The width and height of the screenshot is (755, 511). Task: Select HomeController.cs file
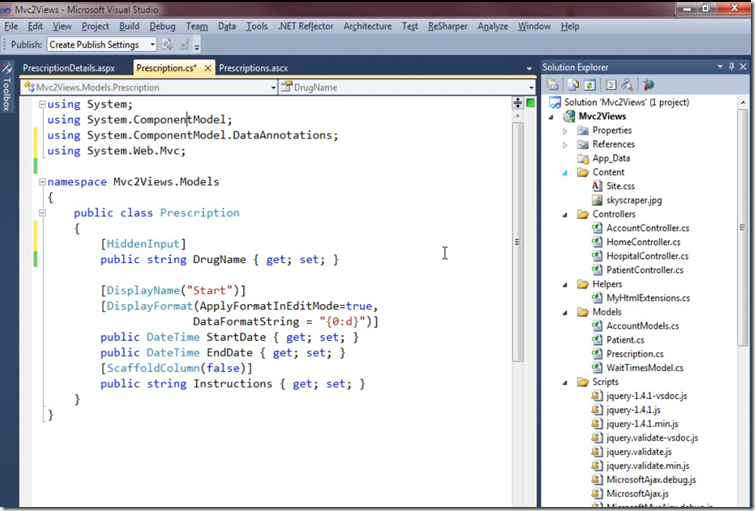coord(643,242)
